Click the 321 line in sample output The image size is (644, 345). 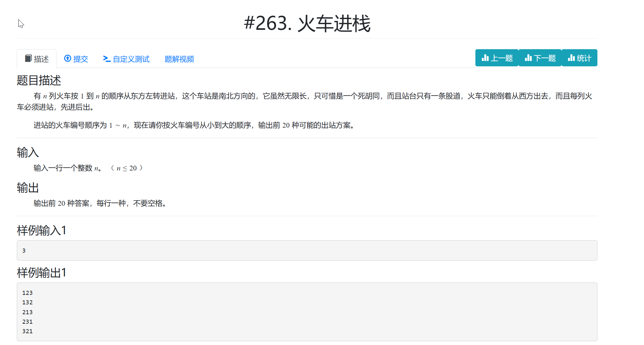click(28, 331)
